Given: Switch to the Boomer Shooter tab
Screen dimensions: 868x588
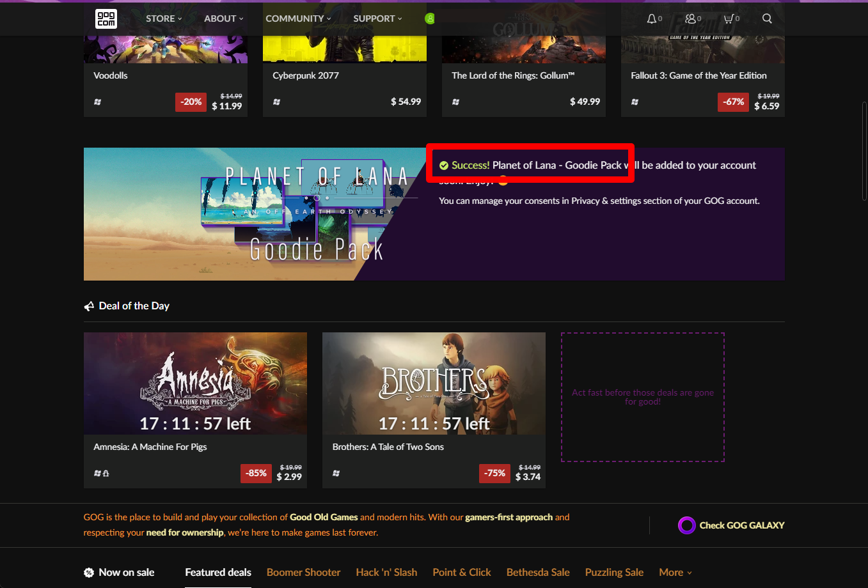Looking at the screenshot, I should pos(303,573).
